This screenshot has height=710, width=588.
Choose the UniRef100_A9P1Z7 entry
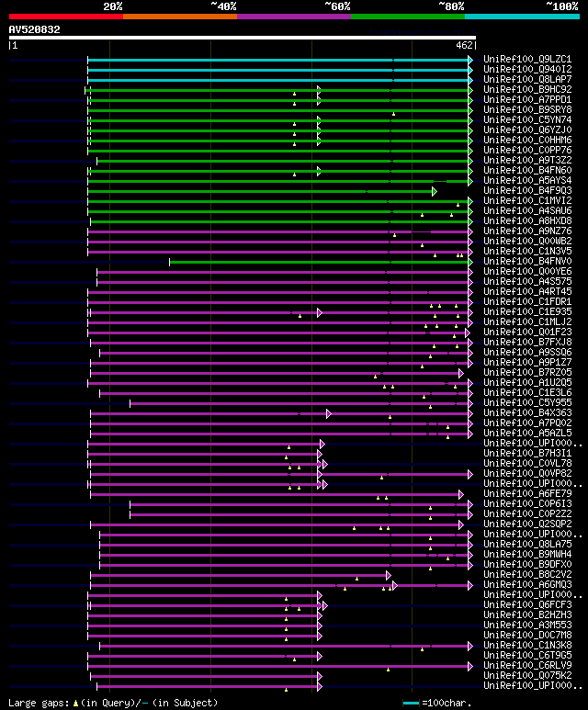(x=527, y=363)
